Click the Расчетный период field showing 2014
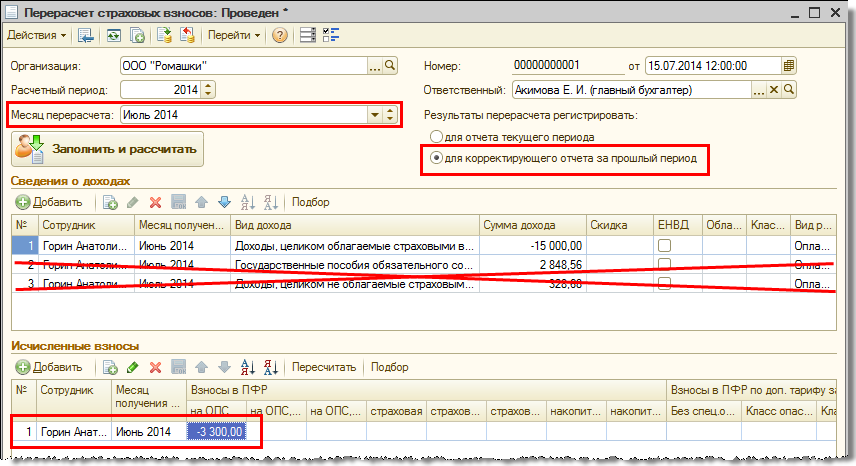 [161, 89]
